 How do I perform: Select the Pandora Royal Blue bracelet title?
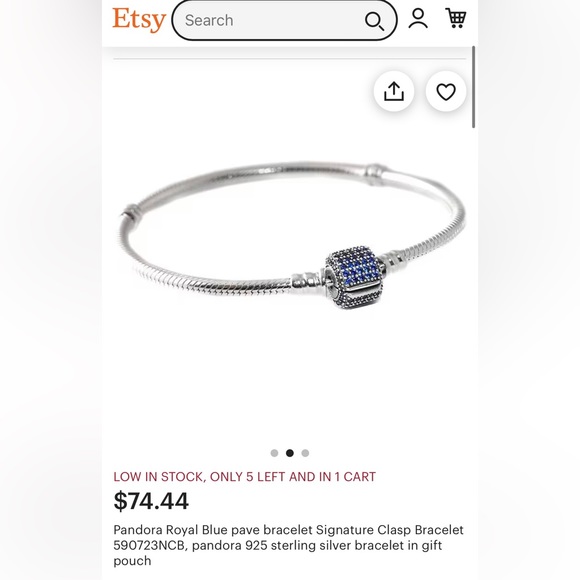click(x=288, y=545)
